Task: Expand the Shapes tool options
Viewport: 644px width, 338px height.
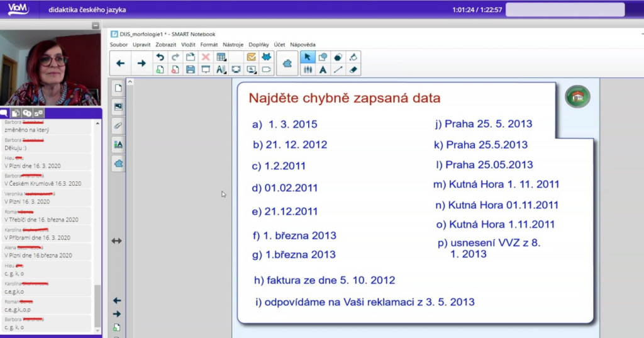Action: (x=323, y=57)
